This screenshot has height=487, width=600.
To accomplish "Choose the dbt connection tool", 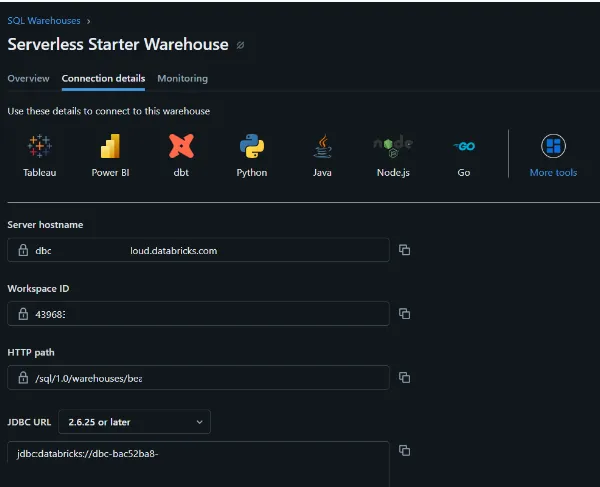I will click(181, 155).
